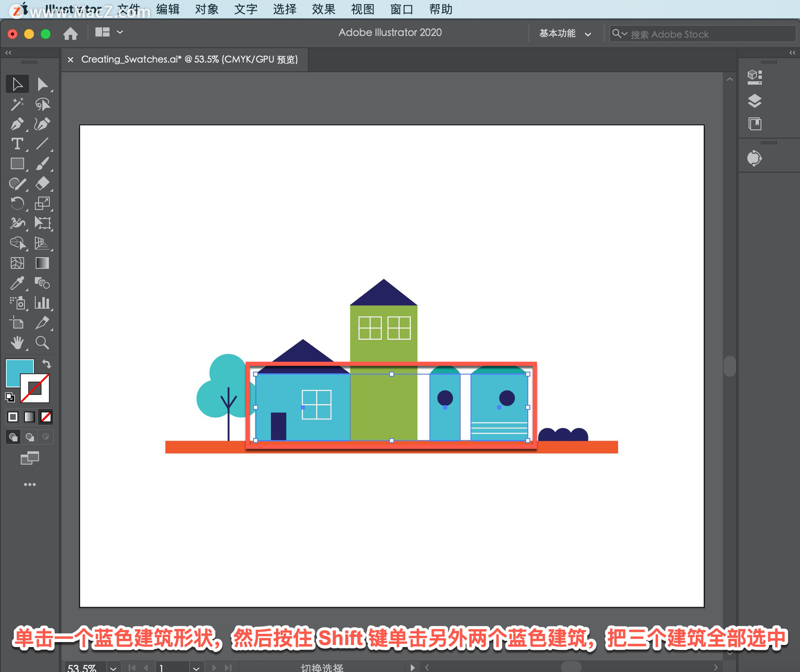Screen dimensions: 800x672
Task: Swap fill and stroke arrow
Action: [47, 364]
